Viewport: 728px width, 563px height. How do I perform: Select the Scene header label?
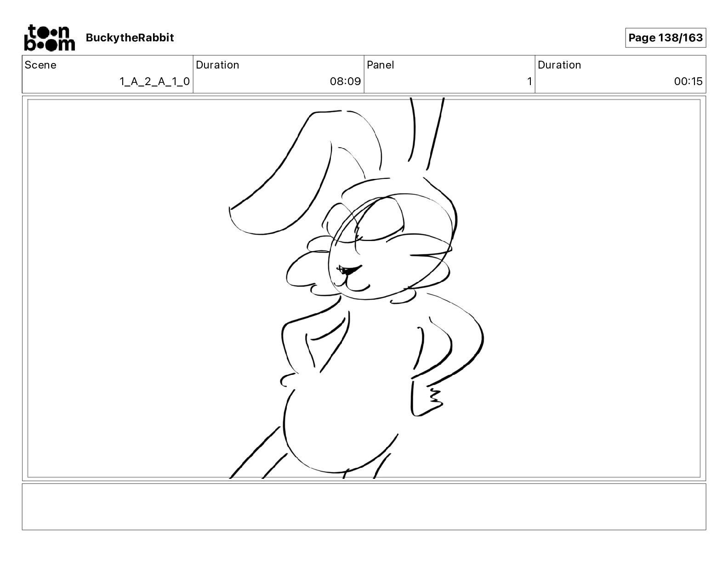click(x=40, y=65)
